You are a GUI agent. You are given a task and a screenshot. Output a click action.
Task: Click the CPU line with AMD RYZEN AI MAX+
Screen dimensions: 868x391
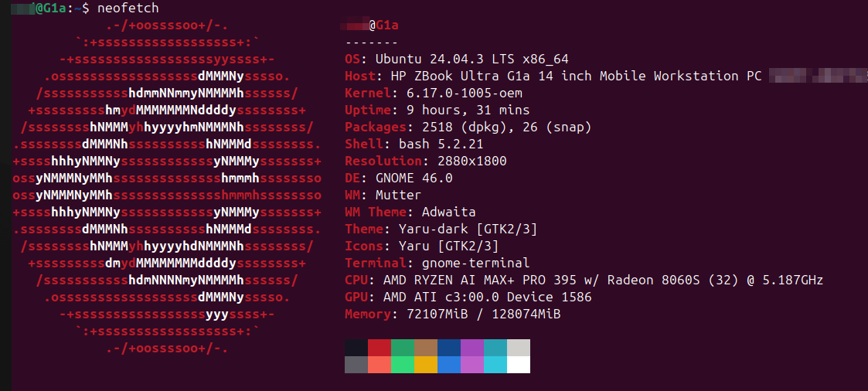click(x=584, y=280)
